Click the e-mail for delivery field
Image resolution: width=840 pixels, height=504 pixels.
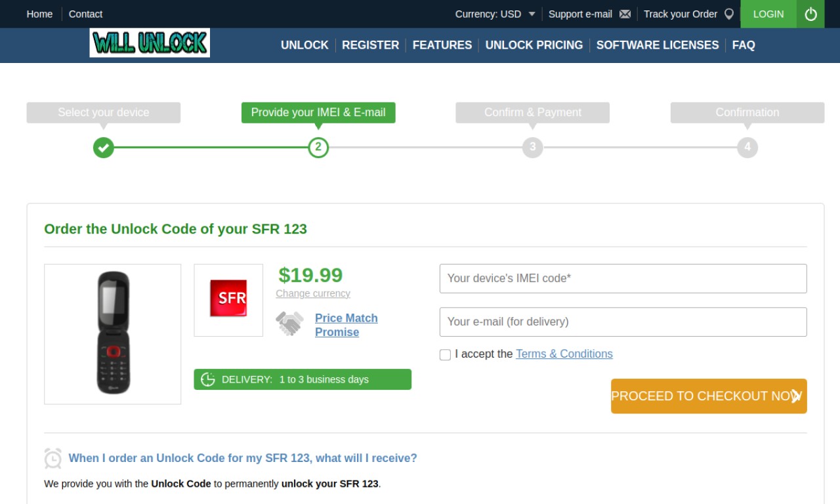tap(623, 322)
